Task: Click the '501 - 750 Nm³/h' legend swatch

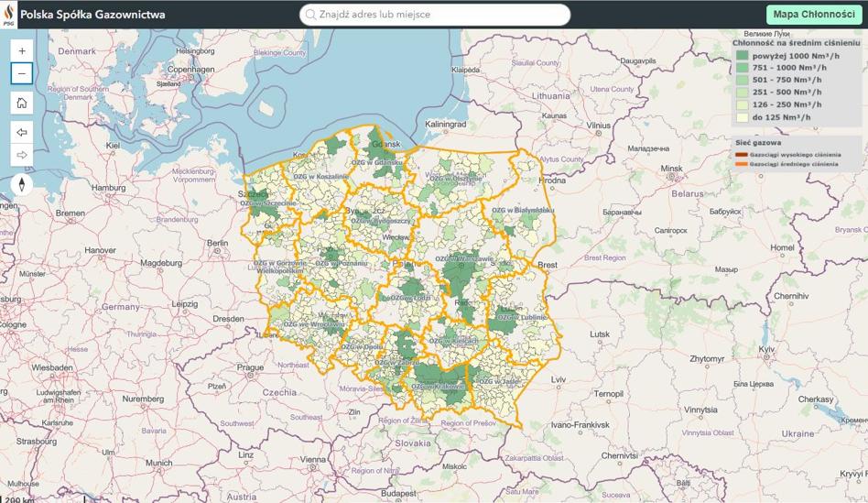Action: coord(742,80)
